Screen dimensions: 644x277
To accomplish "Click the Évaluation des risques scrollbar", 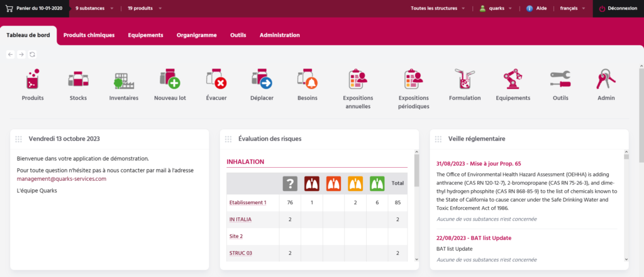I will (x=416, y=170).
